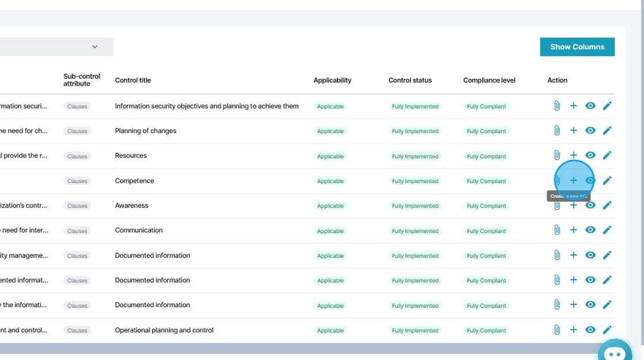Click plus in the 'the informati...' row
The image size is (644, 360).
click(x=573, y=305)
